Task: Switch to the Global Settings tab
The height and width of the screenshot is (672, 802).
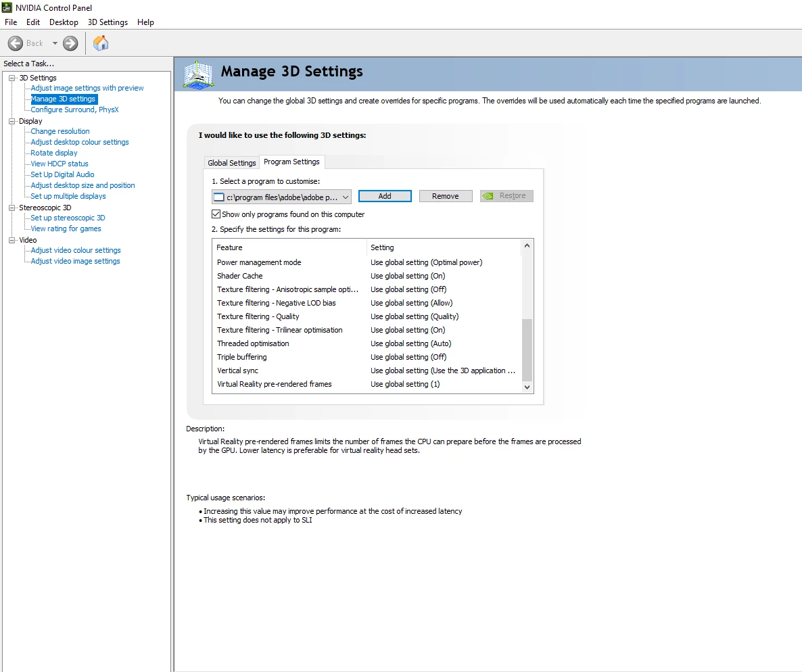Action: 232,163
